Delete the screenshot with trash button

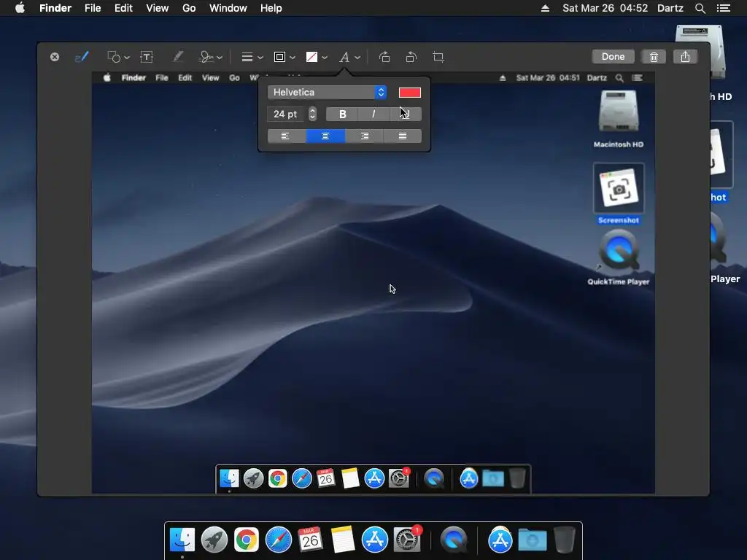pyautogui.click(x=654, y=57)
